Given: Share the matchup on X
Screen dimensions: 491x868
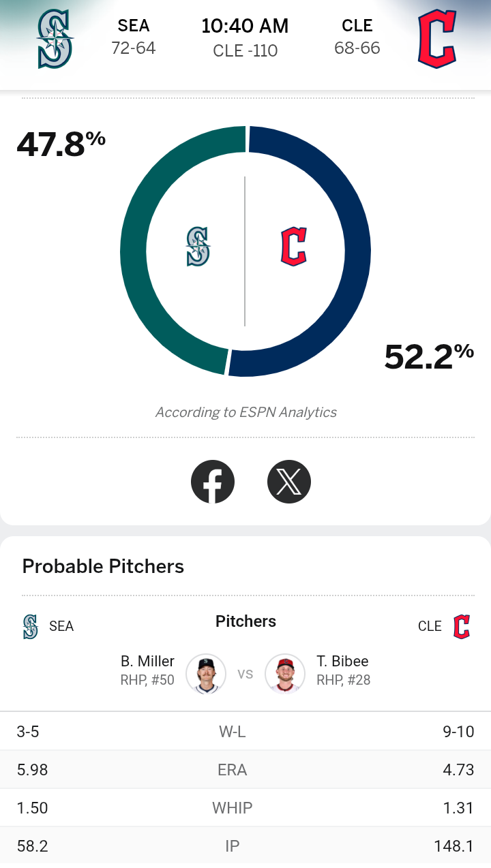Looking at the screenshot, I should (289, 482).
